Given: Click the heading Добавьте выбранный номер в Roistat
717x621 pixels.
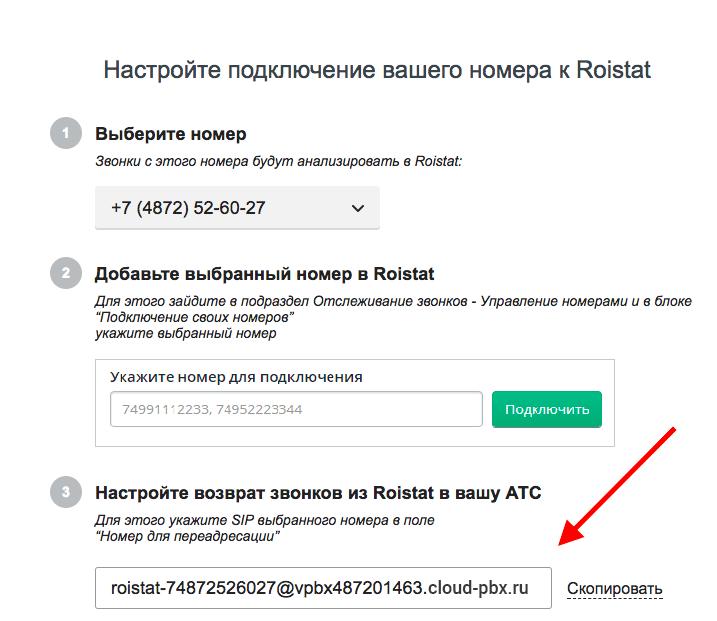Looking at the screenshot, I should (264, 273).
